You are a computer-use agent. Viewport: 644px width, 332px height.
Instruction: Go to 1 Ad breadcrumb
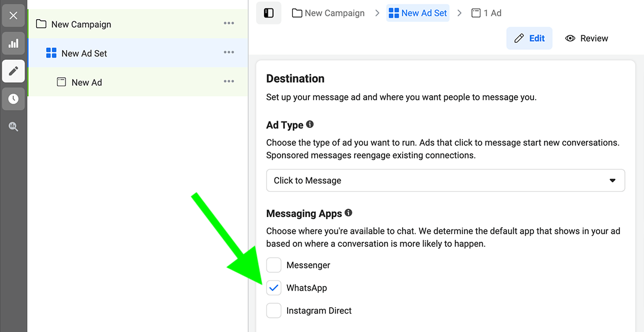pos(486,13)
